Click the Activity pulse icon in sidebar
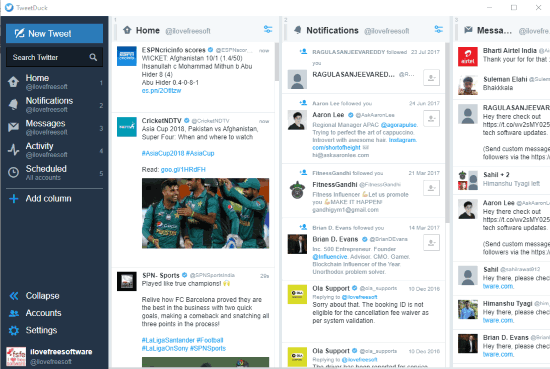The height and width of the screenshot is (369, 550). pos(13,150)
